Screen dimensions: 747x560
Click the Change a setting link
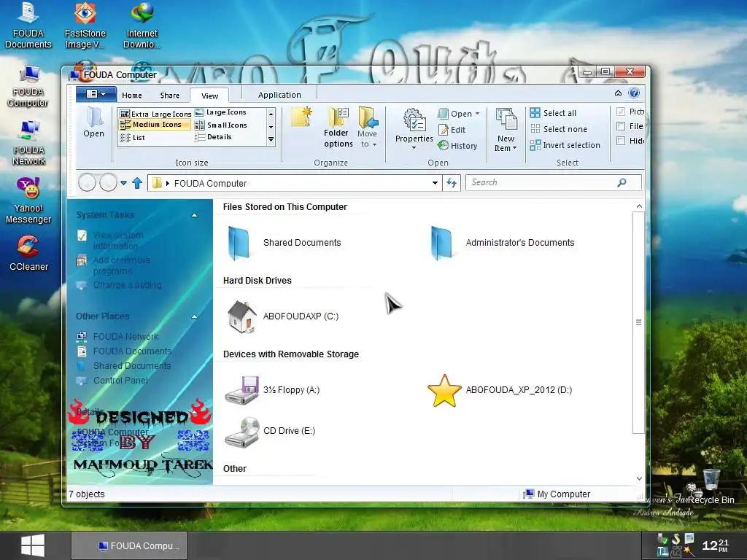tap(127, 285)
